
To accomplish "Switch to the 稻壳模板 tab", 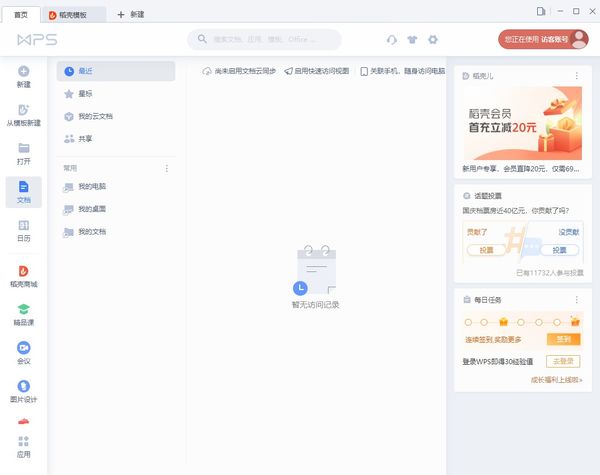I will pyautogui.click(x=73, y=15).
